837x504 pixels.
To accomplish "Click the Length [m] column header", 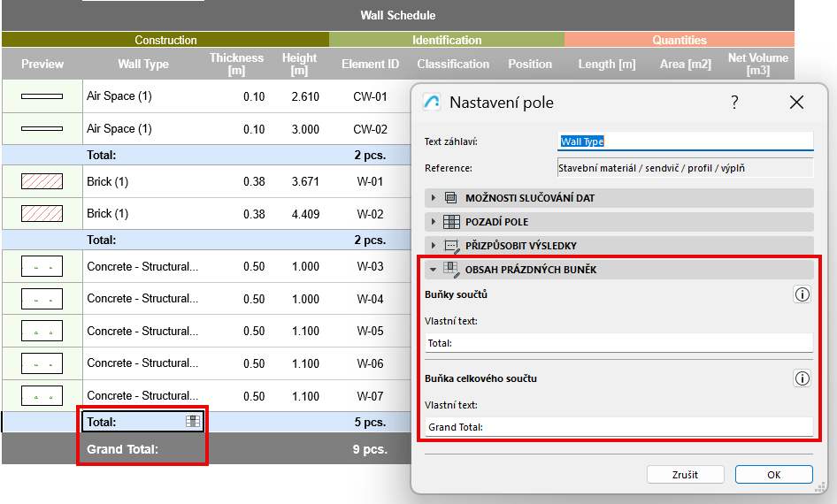I will (x=607, y=64).
